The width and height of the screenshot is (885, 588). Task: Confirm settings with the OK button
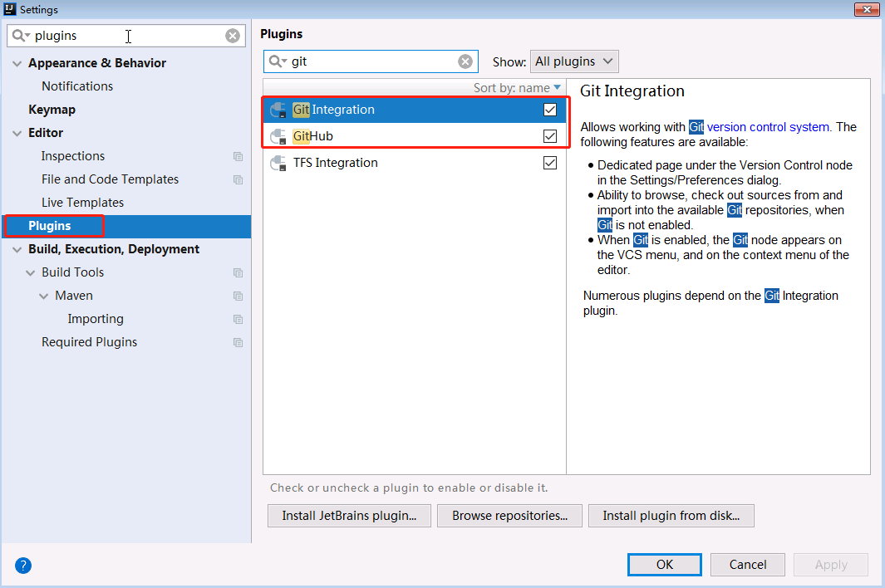[664, 565]
